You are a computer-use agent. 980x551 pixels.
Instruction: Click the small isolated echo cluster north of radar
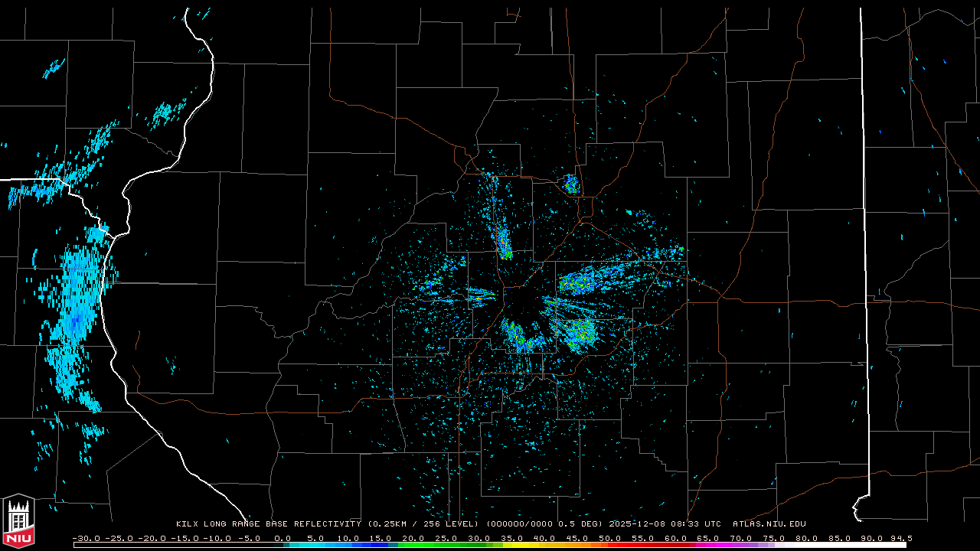click(x=571, y=184)
